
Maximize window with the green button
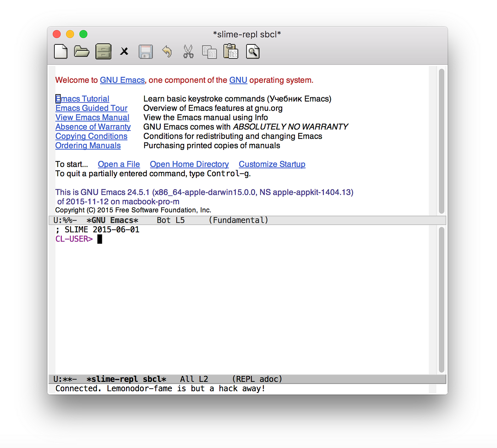(83, 34)
